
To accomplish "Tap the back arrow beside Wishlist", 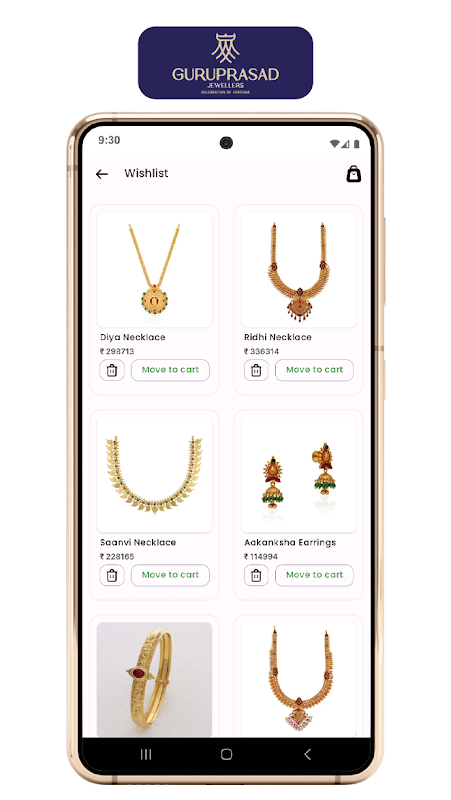I will tap(102, 174).
